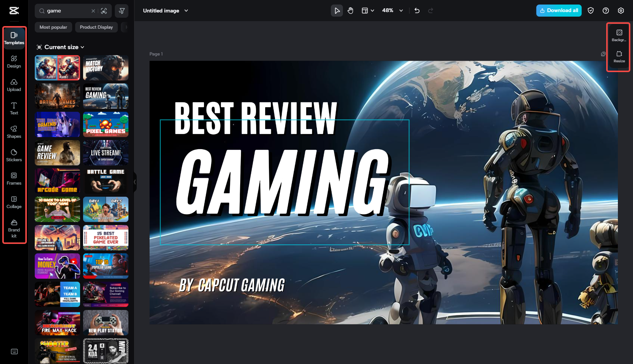
Task: Click the Download all button
Action: tap(559, 11)
